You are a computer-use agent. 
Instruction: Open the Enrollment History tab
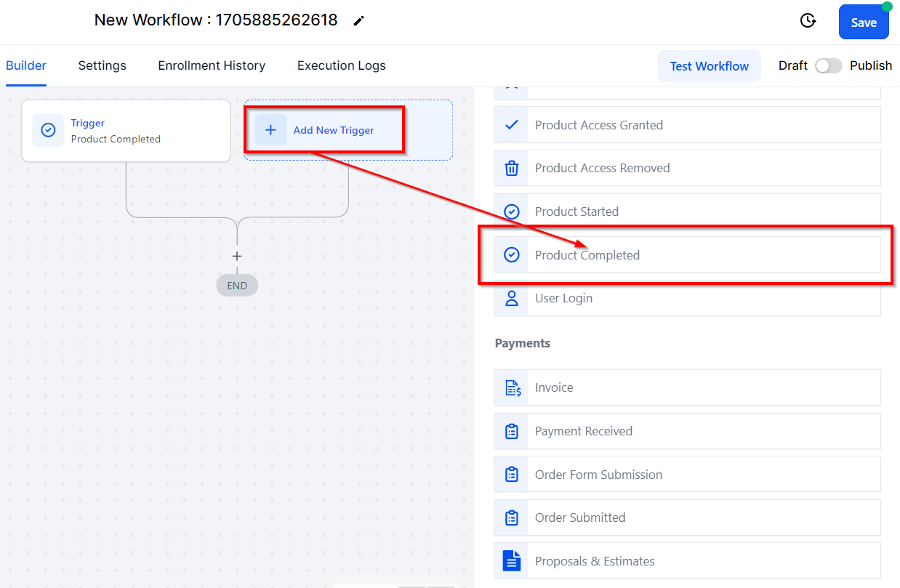pyautogui.click(x=212, y=65)
